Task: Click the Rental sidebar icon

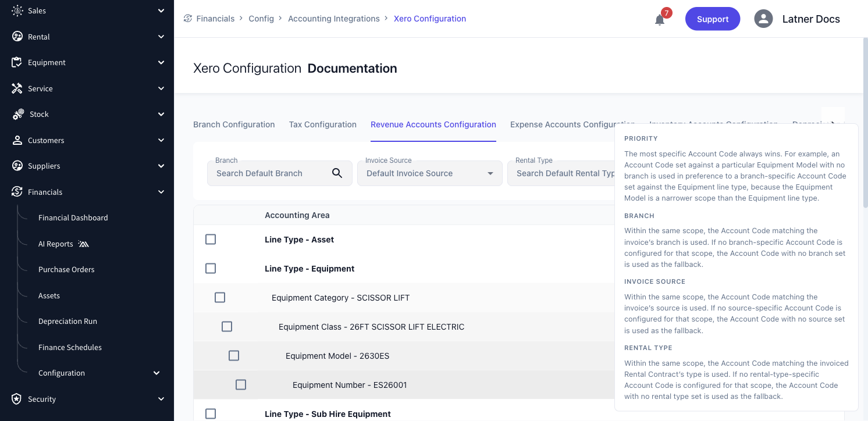Action: pos(17,37)
